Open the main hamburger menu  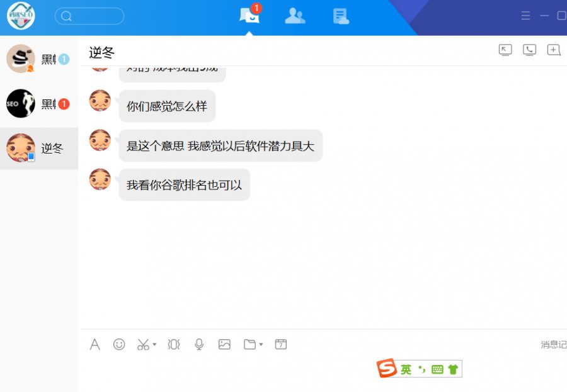pos(525,16)
